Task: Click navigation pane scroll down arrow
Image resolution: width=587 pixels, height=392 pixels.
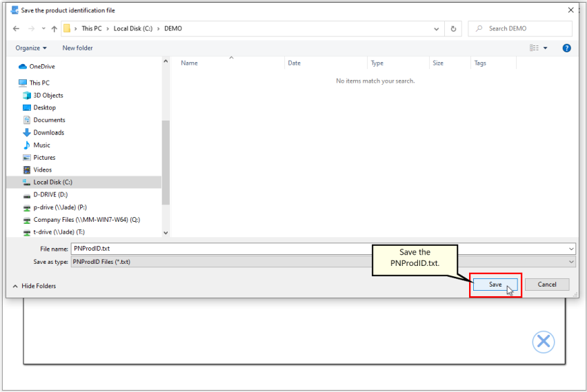Action: (x=166, y=233)
